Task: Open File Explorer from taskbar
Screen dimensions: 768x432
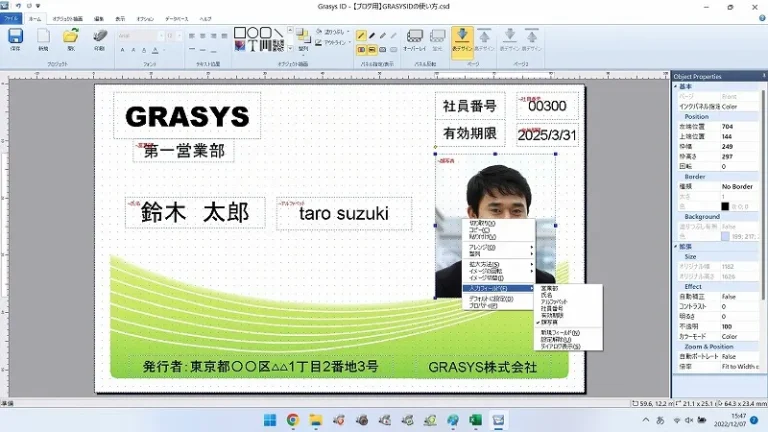Action: tap(316, 420)
